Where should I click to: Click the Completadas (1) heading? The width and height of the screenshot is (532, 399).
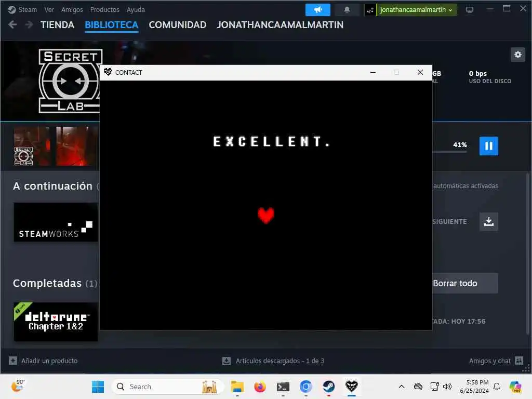tap(55, 283)
